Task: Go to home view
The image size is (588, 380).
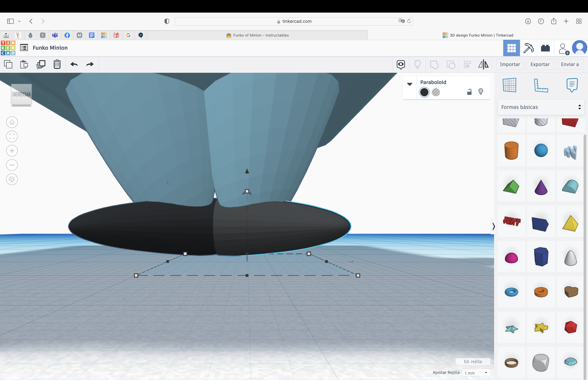Action: click(x=12, y=122)
